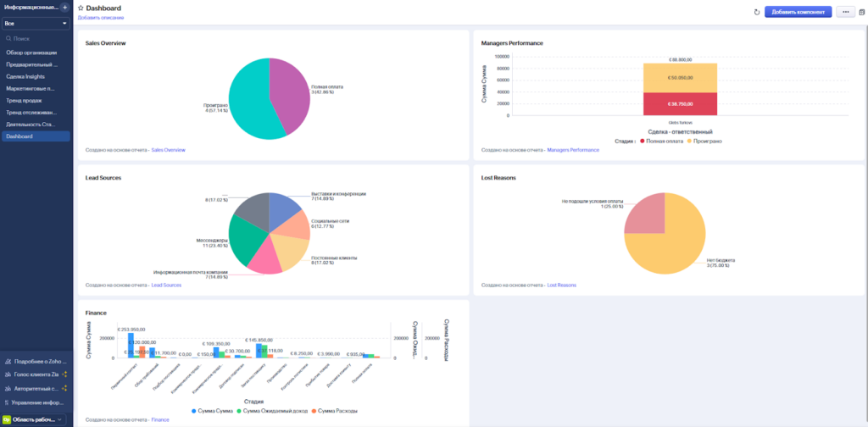Toggle the Проиграно legend item
The height and width of the screenshot is (427, 868).
[703, 141]
